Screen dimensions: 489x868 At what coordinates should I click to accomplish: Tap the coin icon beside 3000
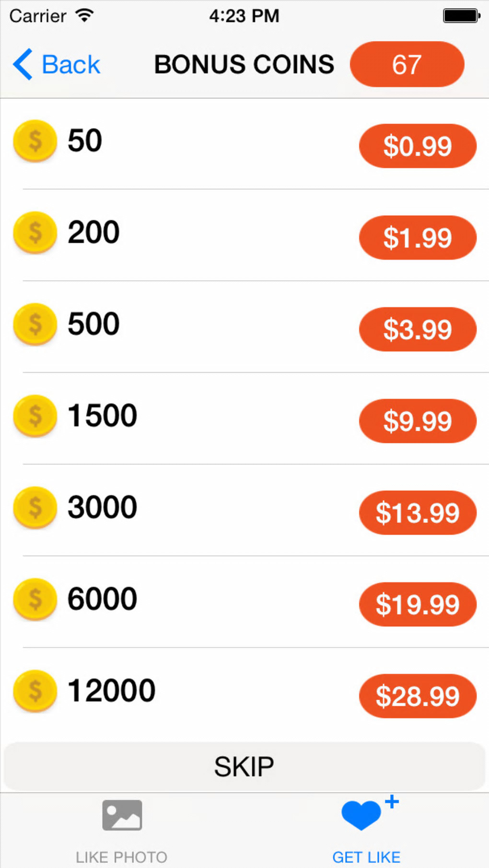35,507
